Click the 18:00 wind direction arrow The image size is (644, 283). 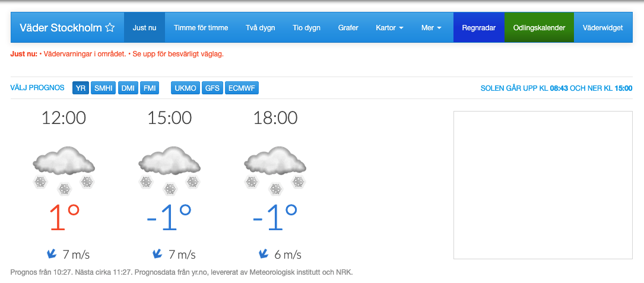[x=264, y=254]
